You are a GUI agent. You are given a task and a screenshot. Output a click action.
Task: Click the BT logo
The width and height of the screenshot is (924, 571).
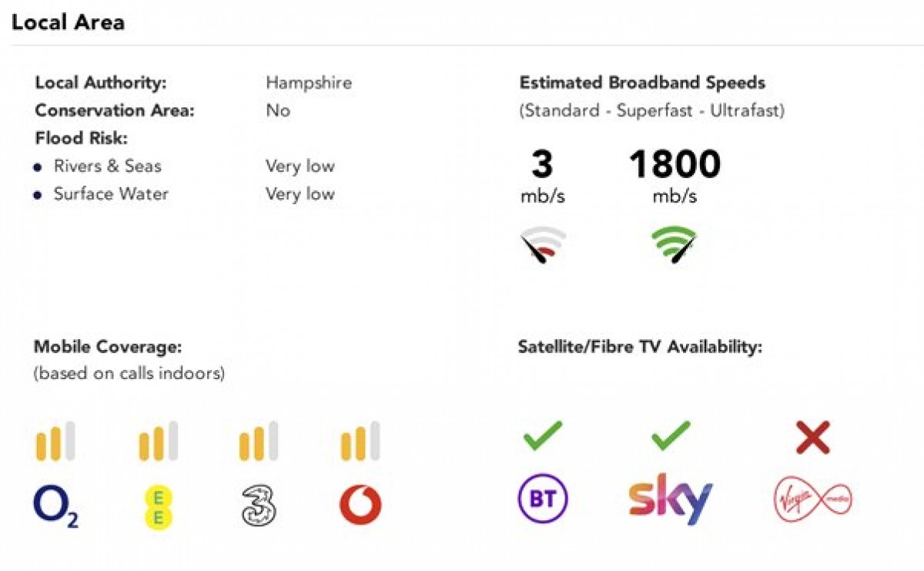pyautogui.click(x=542, y=499)
